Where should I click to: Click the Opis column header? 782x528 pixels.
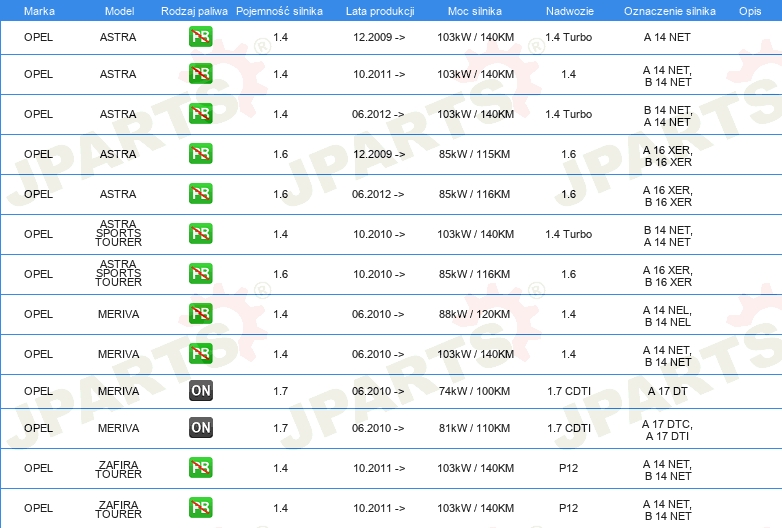[x=750, y=11]
